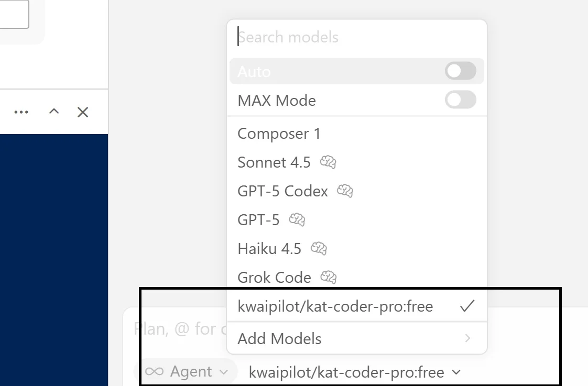This screenshot has height=386, width=588.
Task: Open the Agent mode dropdown
Action: click(x=186, y=372)
